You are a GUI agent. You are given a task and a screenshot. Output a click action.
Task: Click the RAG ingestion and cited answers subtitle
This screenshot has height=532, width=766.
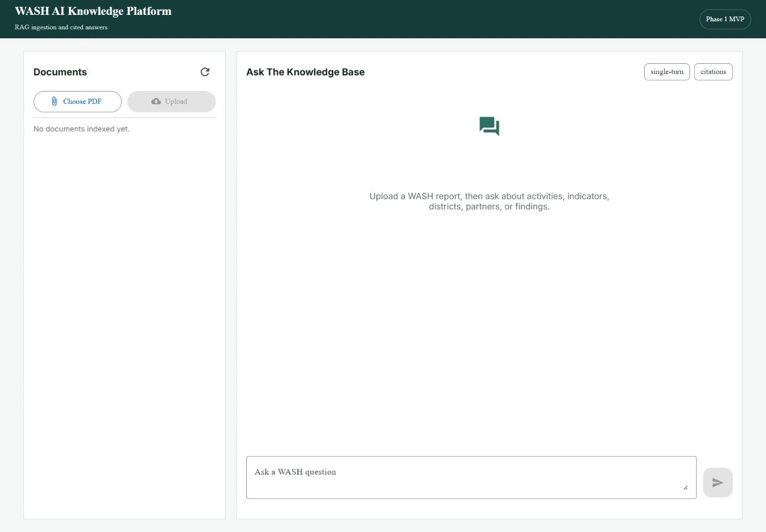pyautogui.click(x=61, y=27)
